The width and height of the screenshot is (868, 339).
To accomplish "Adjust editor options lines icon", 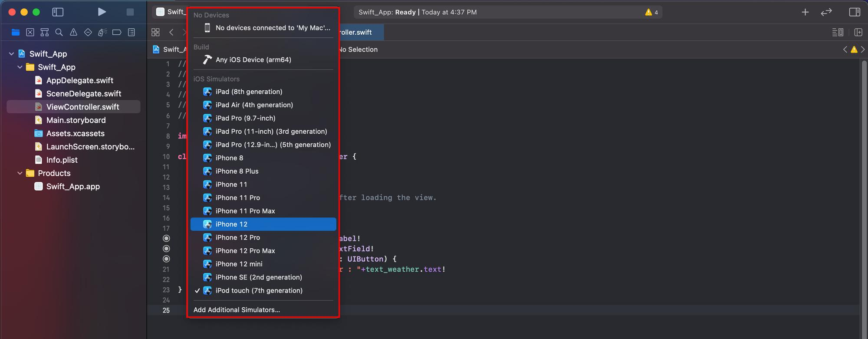I will 838,32.
